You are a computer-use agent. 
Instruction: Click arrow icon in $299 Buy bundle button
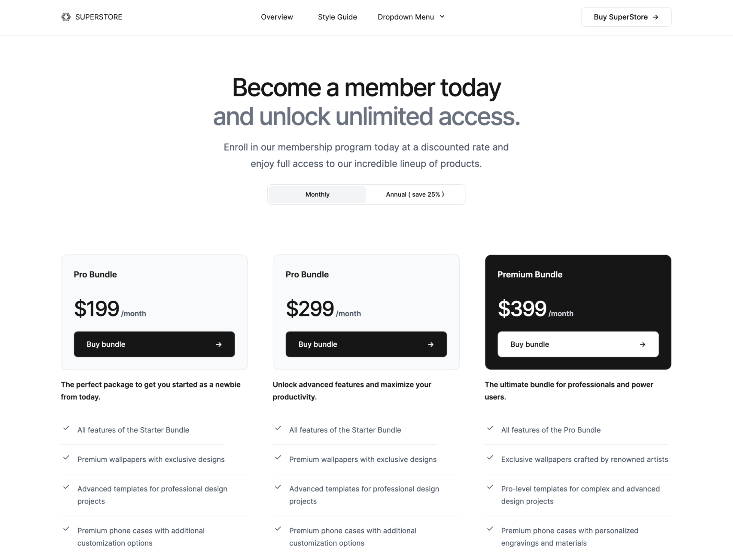coord(430,344)
